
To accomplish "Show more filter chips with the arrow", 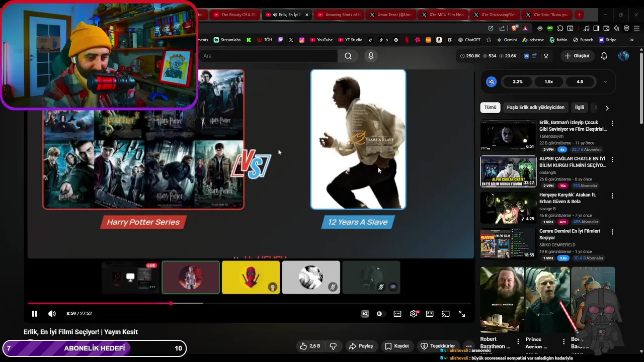I will click(607, 108).
